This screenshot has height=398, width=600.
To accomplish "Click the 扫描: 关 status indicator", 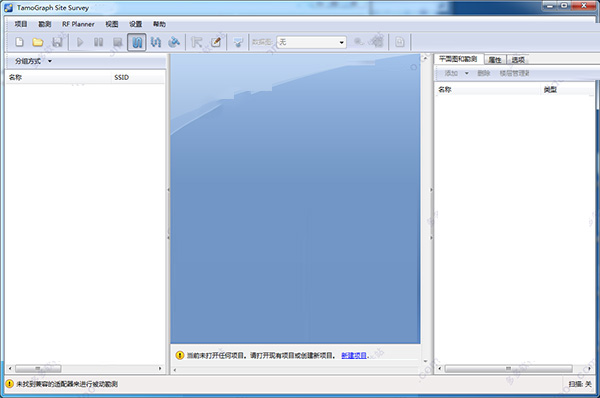I will pyautogui.click(x=580, y=384).
